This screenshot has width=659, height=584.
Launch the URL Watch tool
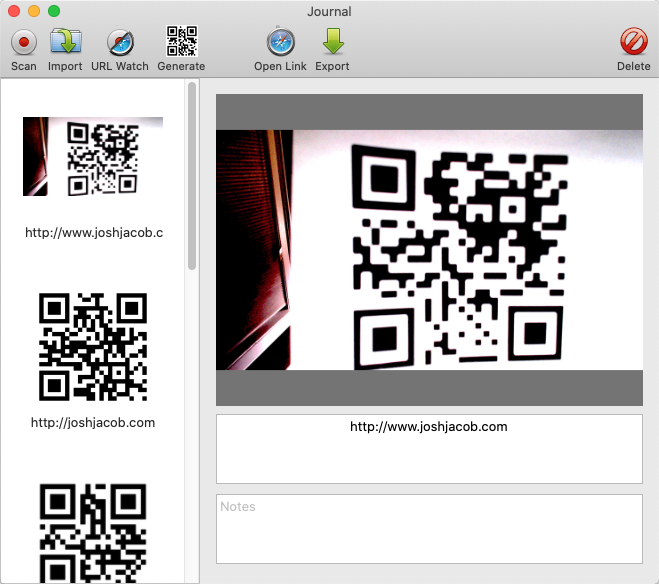coord(120,42)
